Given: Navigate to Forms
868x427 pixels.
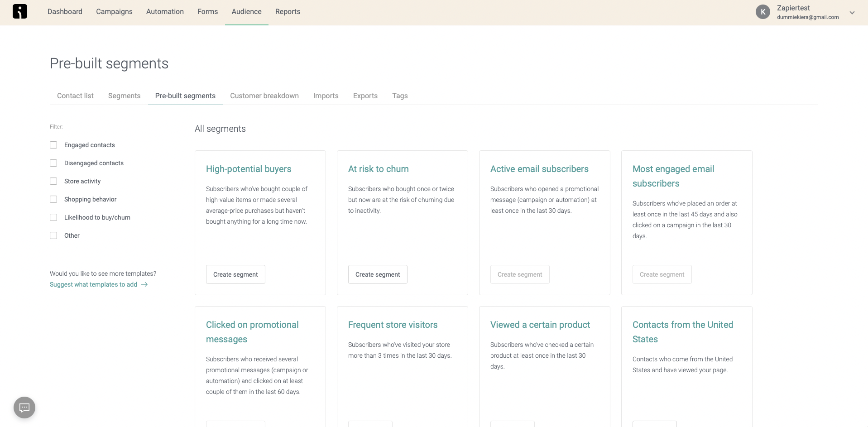Looking at the screenshot, I should 207,11.
